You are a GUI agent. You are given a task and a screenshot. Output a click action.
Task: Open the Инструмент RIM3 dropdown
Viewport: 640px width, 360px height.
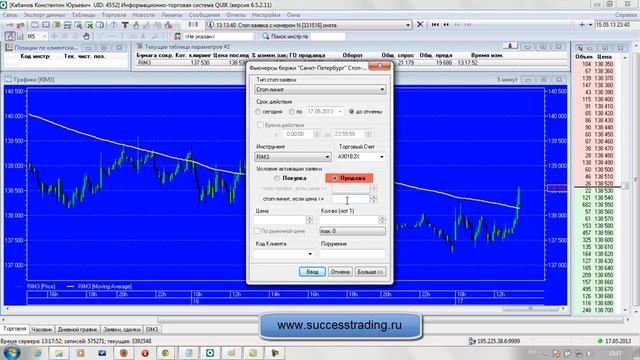[293, 157]
